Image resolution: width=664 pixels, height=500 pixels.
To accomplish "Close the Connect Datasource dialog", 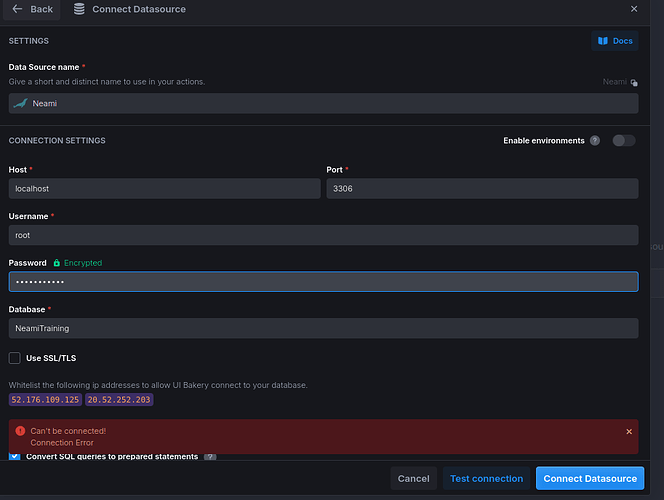I will (x=634, y=9).
